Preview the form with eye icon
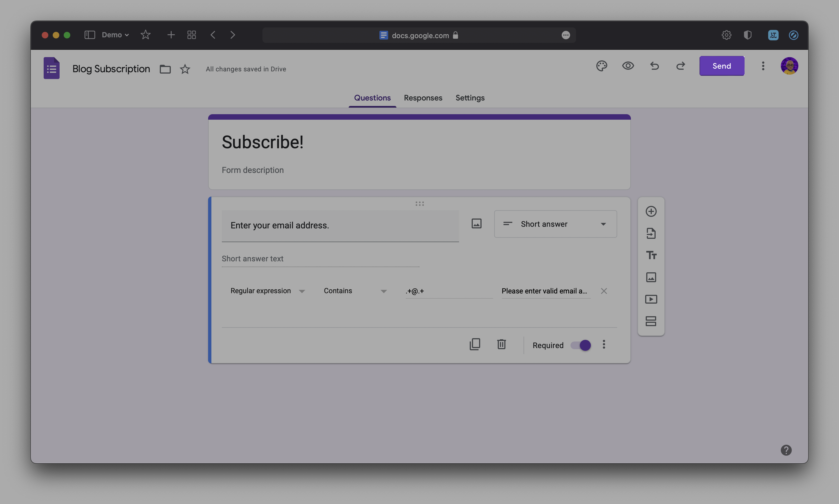This screenshot has height=504, width=839. [628, 66]
